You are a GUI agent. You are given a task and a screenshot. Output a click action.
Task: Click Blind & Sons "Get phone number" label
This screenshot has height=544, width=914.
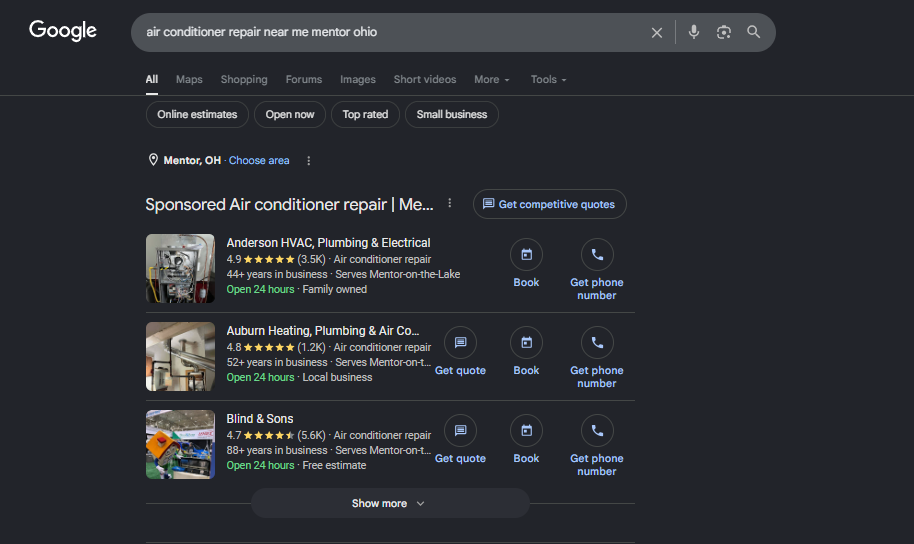[597, 465]
